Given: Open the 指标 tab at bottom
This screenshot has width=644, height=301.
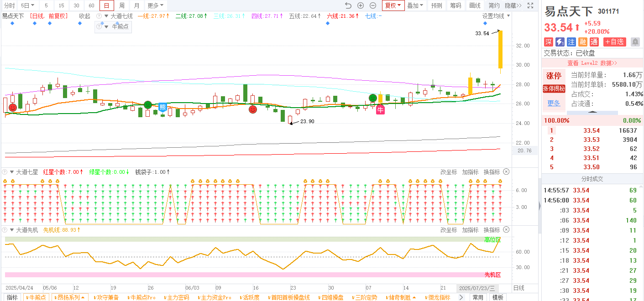Looking at the screenshot, I should [x=12, y=297].
